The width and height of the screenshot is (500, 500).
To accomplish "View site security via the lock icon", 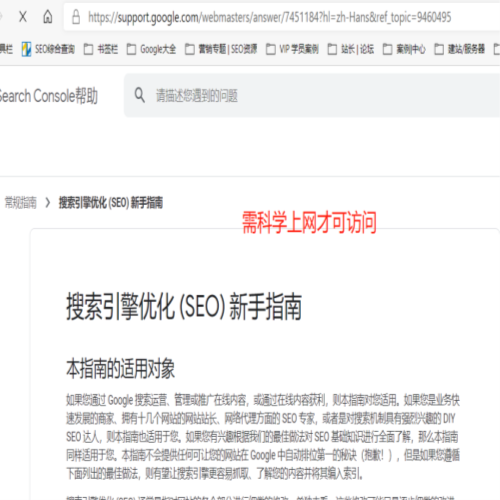I will [x=76, y=17].
